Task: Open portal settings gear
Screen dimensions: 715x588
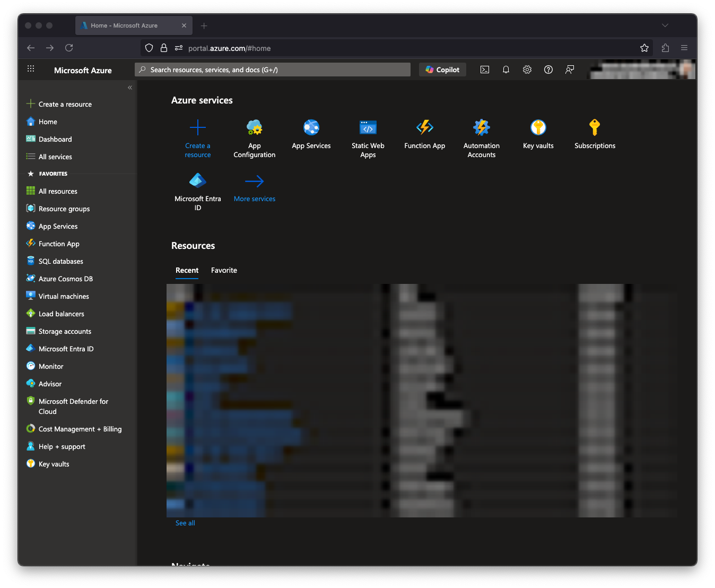Action: point(527,69)
